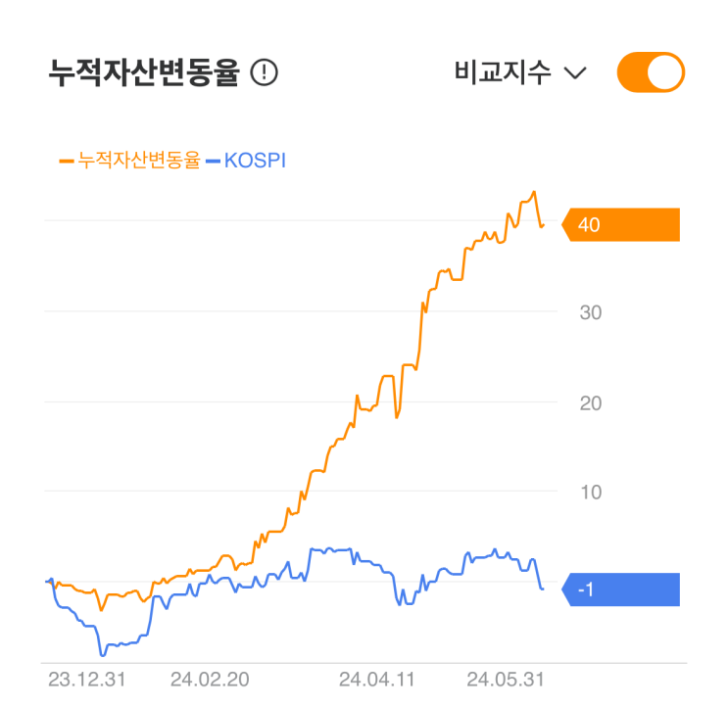Open the 비교지수 dropdown
728x707 pixels.
tap(519, 72)
